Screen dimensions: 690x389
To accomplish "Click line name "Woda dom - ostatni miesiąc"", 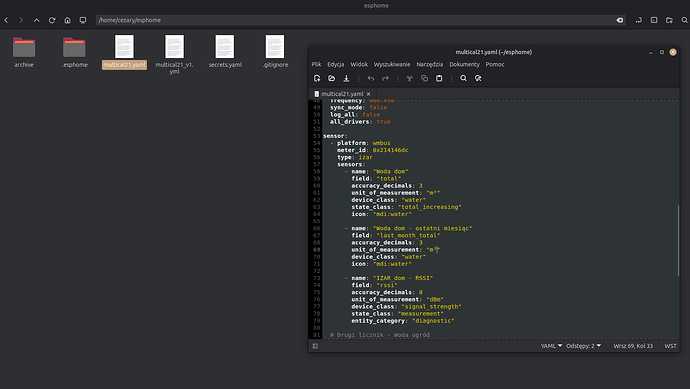I will click(411, 228).
